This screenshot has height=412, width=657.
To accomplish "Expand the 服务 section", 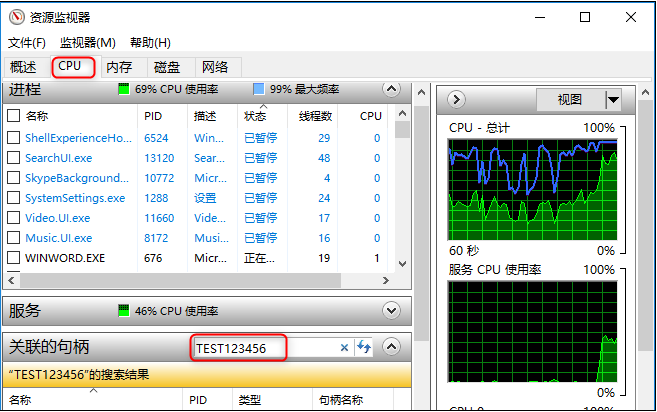I will [x=391, y=311].
